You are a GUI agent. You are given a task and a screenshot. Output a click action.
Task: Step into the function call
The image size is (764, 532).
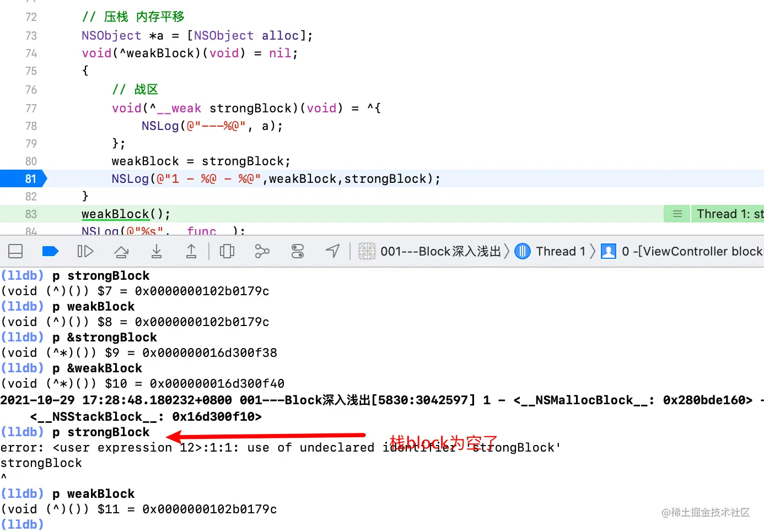157,252
